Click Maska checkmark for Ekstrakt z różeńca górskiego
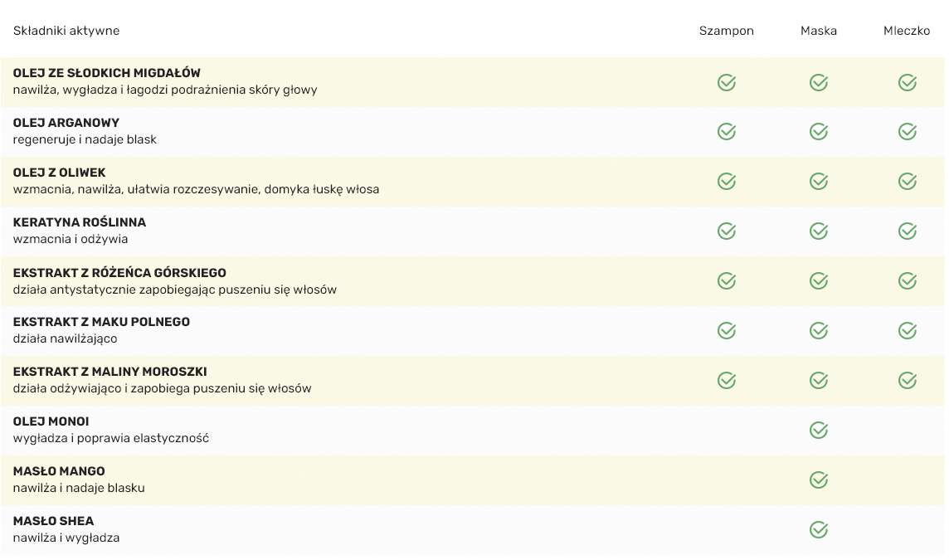The height and width of the screenshot is (560, 949). 819,281
